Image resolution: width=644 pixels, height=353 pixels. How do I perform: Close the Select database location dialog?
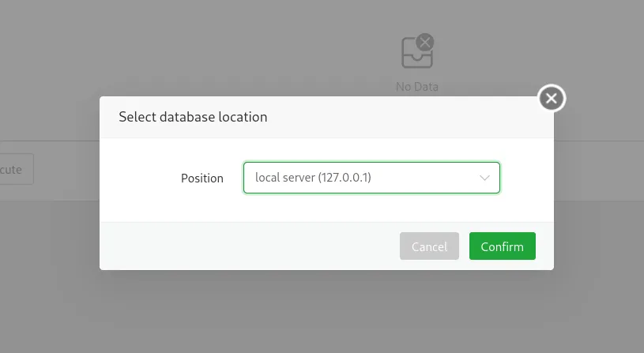552,99
